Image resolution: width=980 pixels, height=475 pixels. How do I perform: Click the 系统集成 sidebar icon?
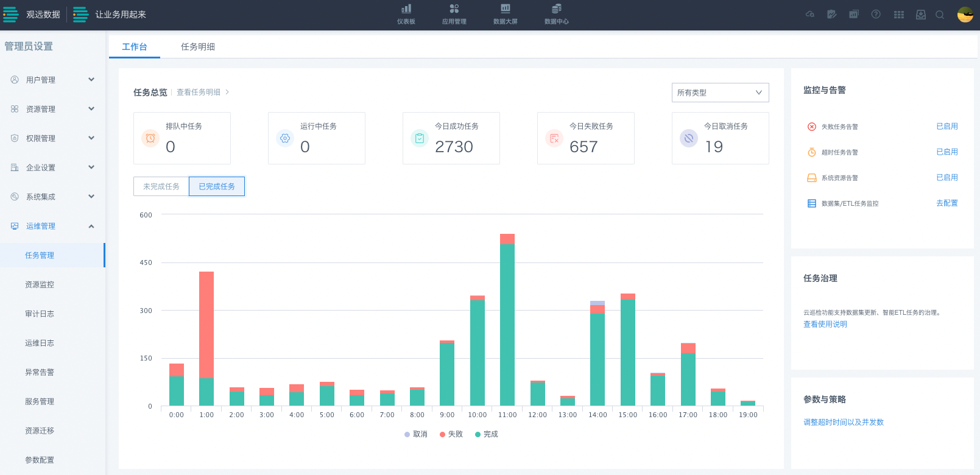(x=15, y=197)
